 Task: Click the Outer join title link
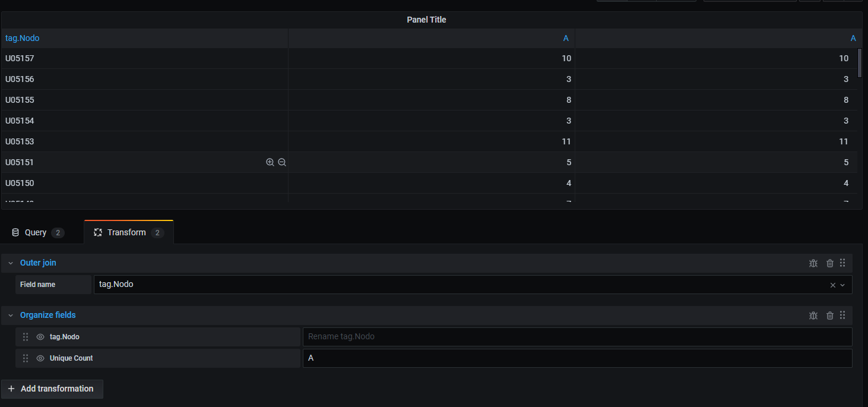tap(38, 263)
